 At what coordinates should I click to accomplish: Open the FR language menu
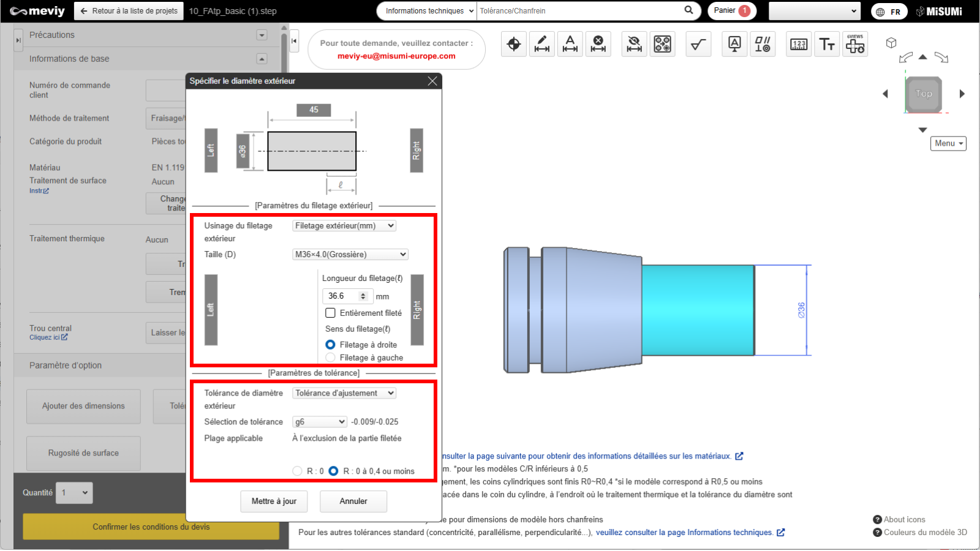point(889,12)
